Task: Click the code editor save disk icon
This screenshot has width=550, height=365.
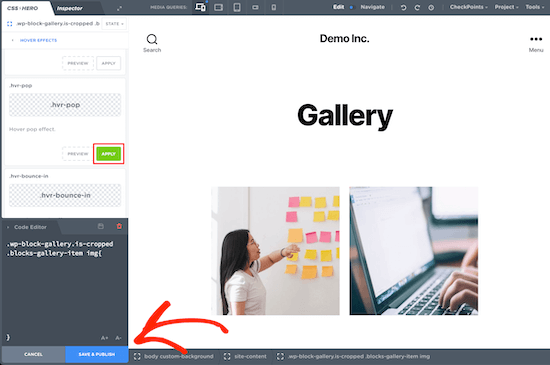Action: 101,226
